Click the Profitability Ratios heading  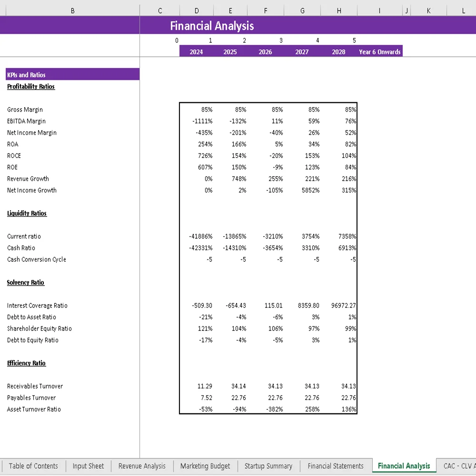pyautogui.click(x=30, y=87)
